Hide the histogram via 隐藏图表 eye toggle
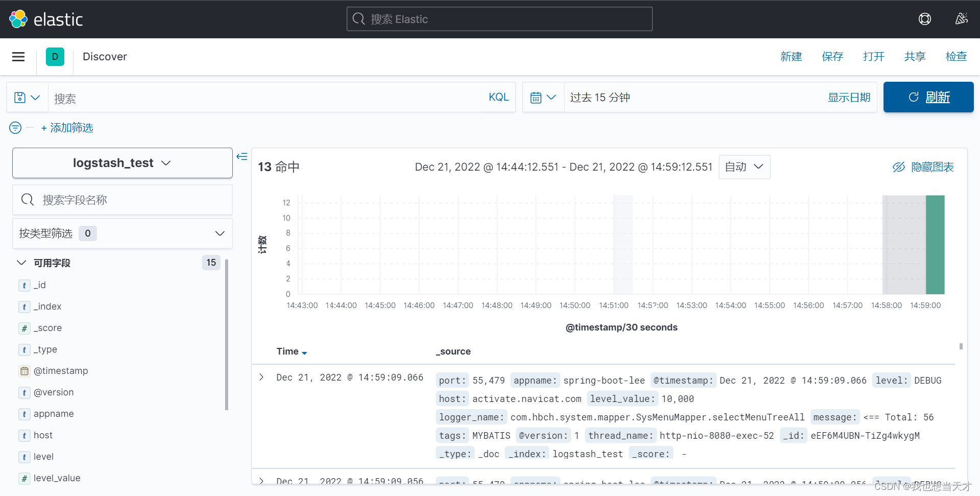980x496 pixels. click(923, 167)
